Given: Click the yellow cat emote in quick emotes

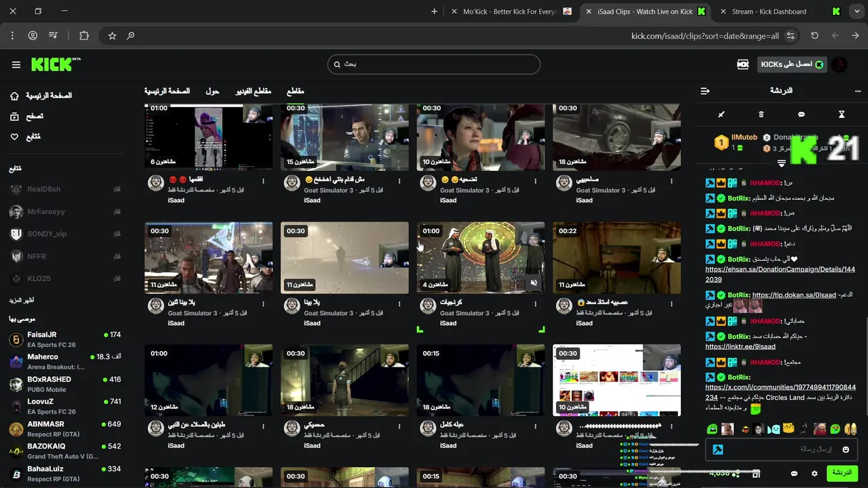Looking at the screenshot, I should 789,428.
